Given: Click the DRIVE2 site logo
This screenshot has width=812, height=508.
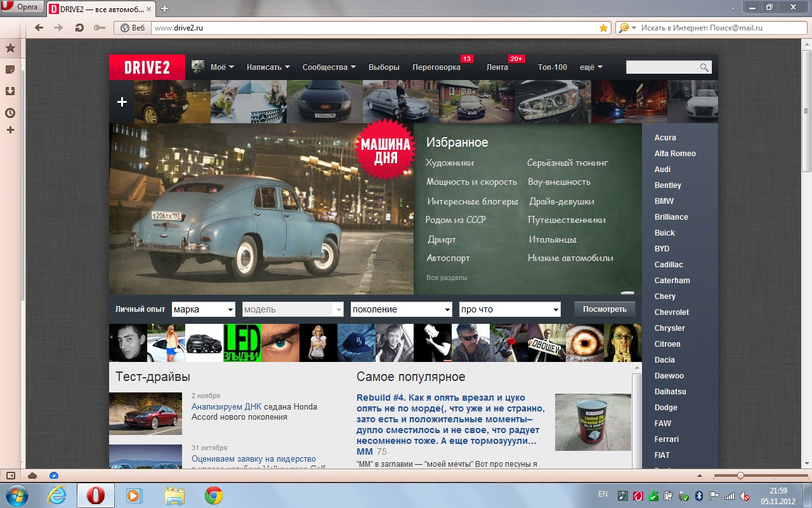Looking at the screenshot, I should tap(147, 67).
